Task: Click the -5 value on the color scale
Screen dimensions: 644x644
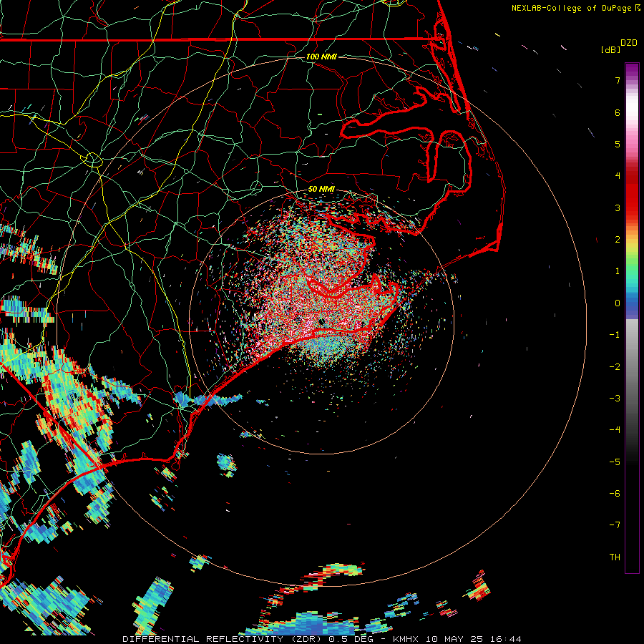Action: pyautogui.click(x=615, y=462)
